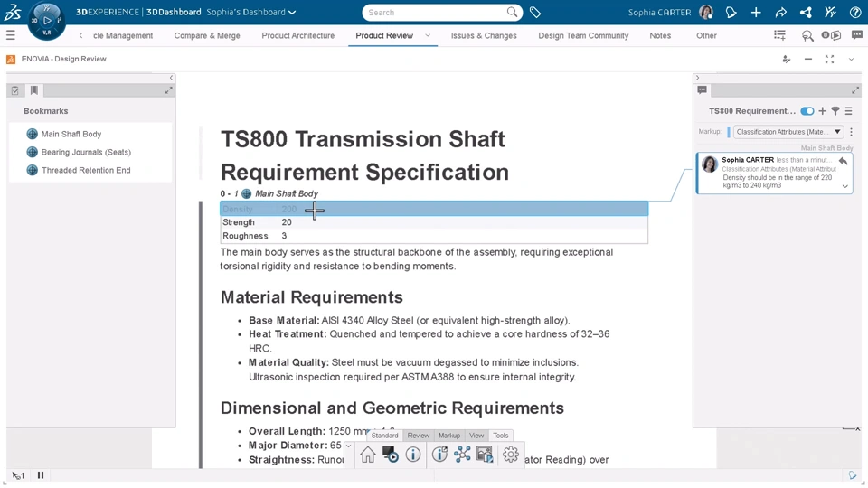868x488 pixels.
Task: Click the play presentation monitor icon
Action: [x=391, y=455]
